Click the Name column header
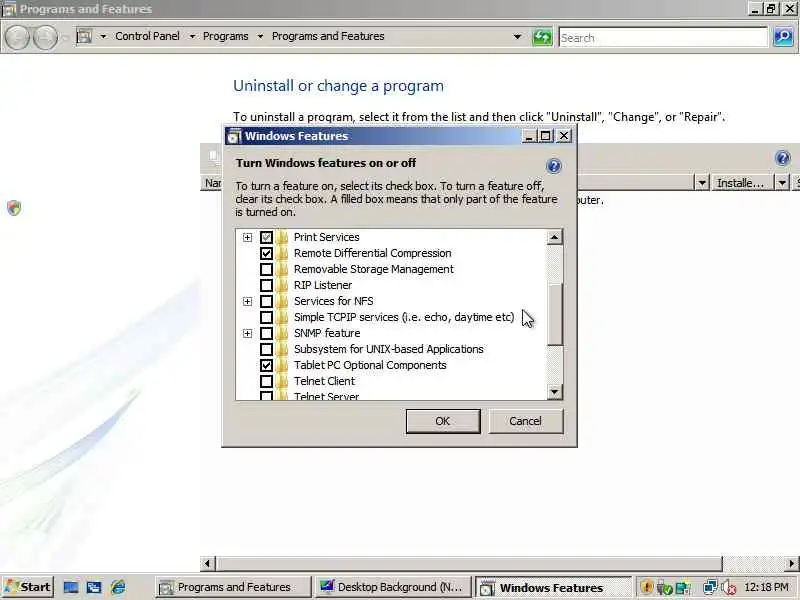Viewport: 800px width, 600px height. [212, 183]
